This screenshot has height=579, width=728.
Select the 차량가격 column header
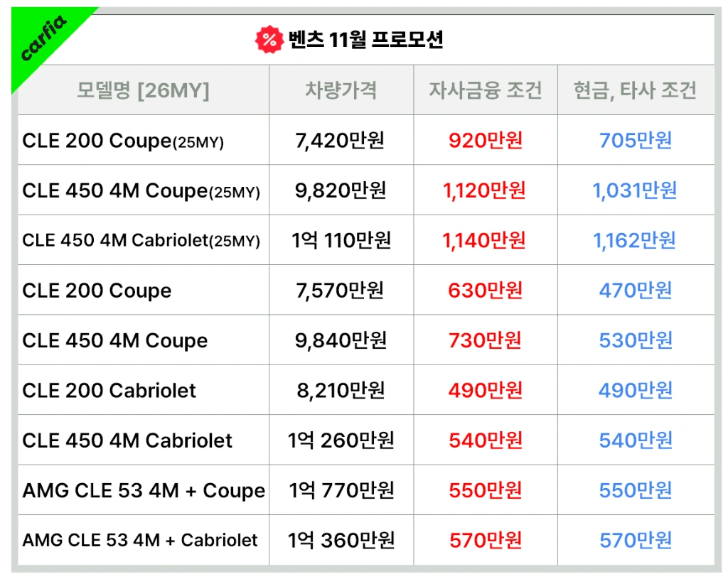[x=341, y=90]
